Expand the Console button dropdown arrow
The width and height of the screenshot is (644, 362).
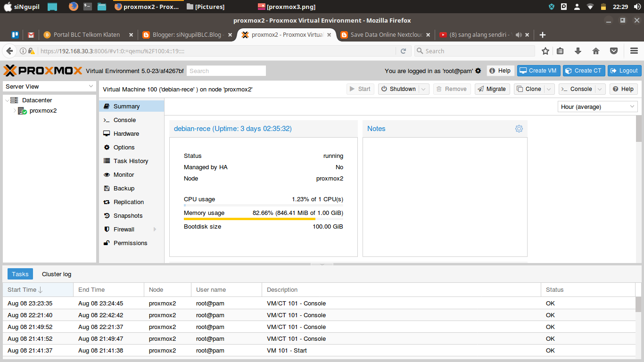point(600,89)
